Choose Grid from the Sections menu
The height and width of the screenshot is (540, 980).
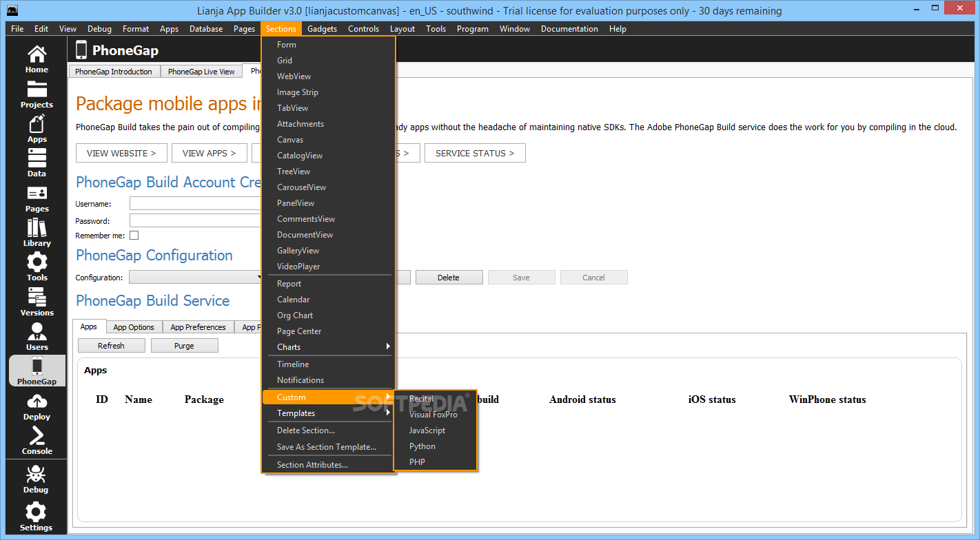(x=329, y=61)
